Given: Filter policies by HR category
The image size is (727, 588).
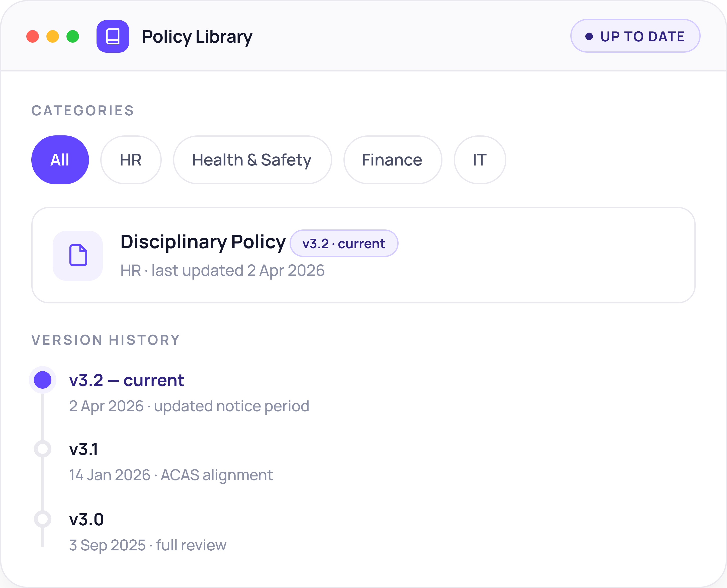Looking at the screenshot, I should click(131, 160).
